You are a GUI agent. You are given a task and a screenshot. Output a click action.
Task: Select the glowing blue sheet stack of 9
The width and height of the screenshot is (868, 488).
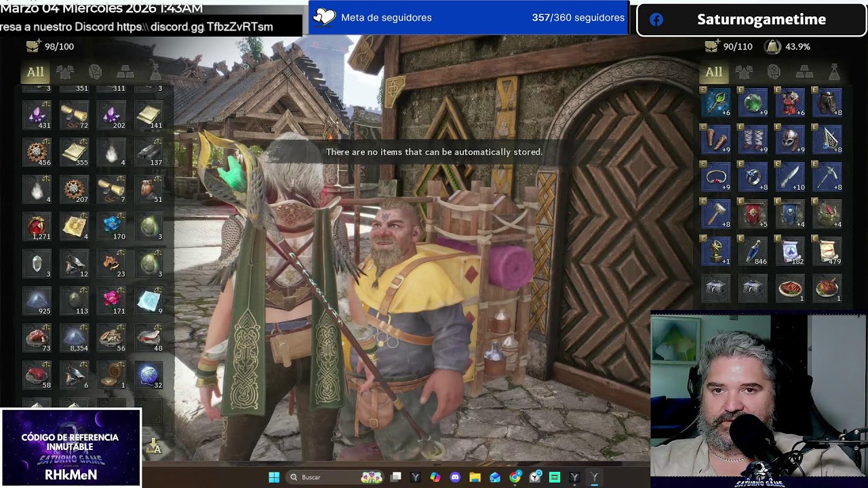149,300
